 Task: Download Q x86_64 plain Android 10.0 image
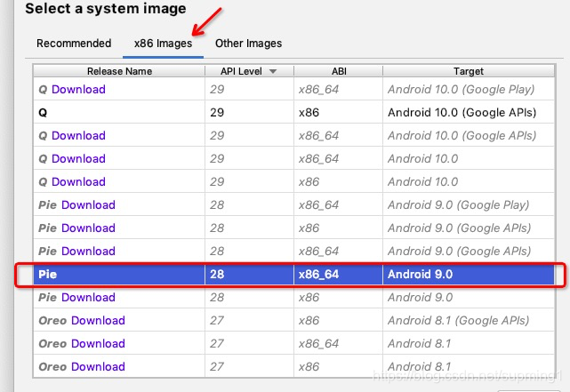[78, 159]
